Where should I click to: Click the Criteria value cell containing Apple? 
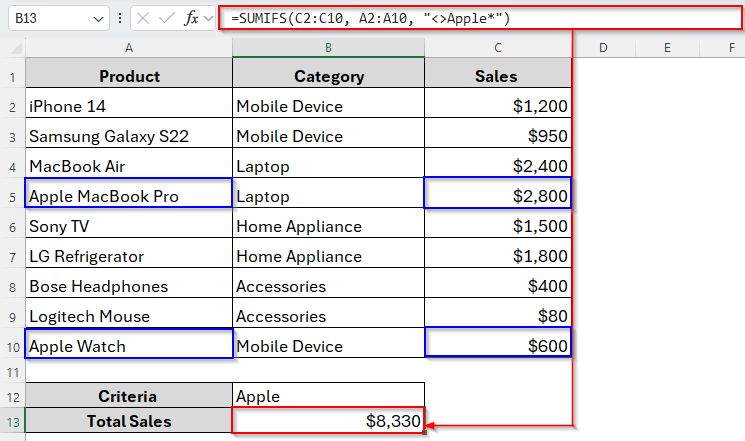(328, 395)
